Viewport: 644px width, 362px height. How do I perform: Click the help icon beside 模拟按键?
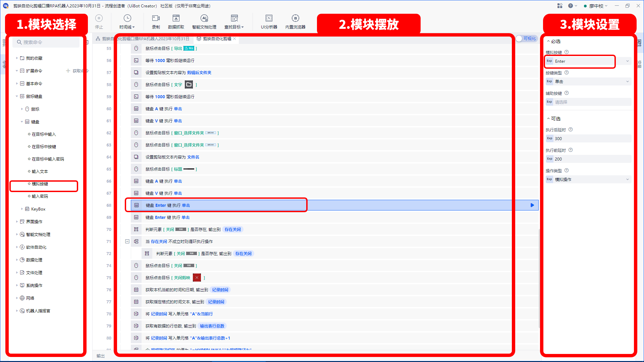(567, 52)
